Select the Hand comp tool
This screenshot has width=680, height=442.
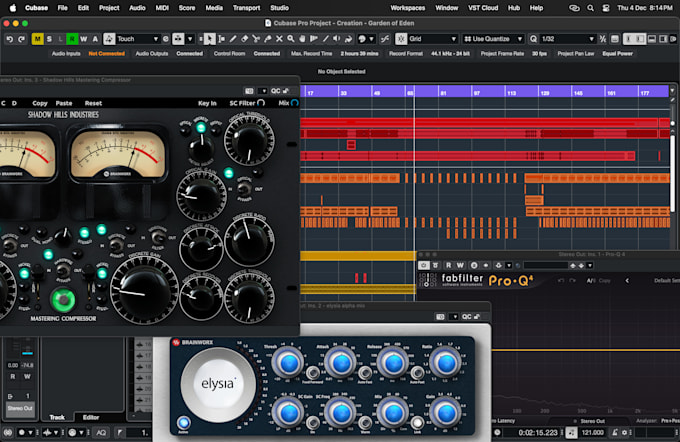302,39
